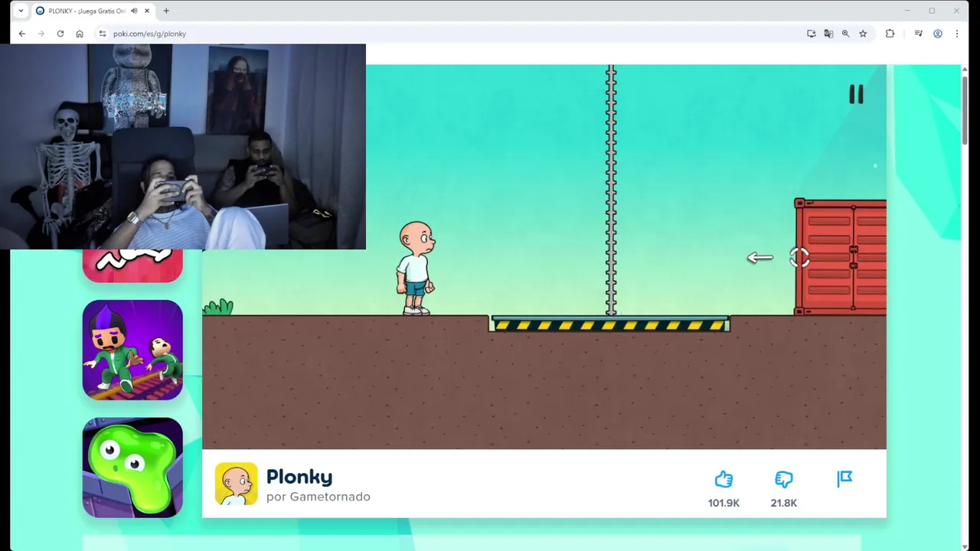
Task: Open the translate page icon
Action: point(828,34)
